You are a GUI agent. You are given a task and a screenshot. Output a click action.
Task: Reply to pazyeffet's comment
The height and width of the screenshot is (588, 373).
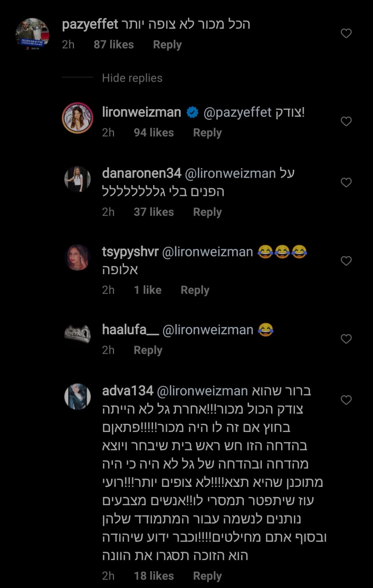[x=167, y=44]
